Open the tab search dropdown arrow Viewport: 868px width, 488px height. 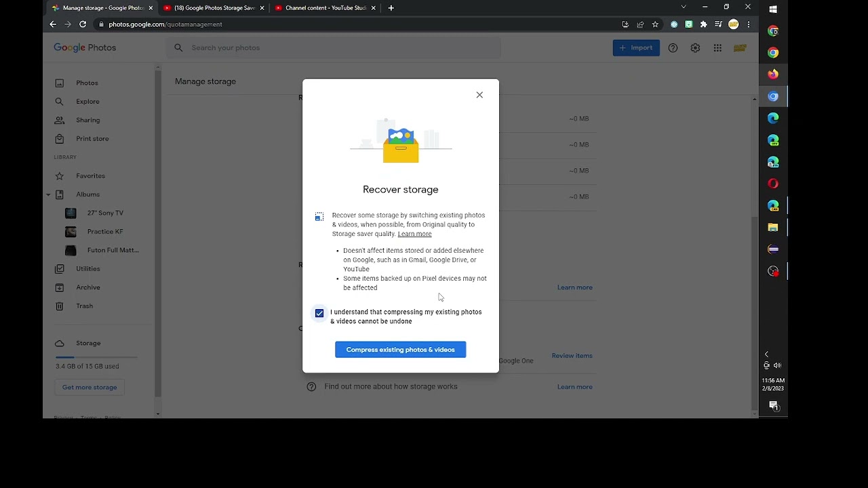[684, 7]
